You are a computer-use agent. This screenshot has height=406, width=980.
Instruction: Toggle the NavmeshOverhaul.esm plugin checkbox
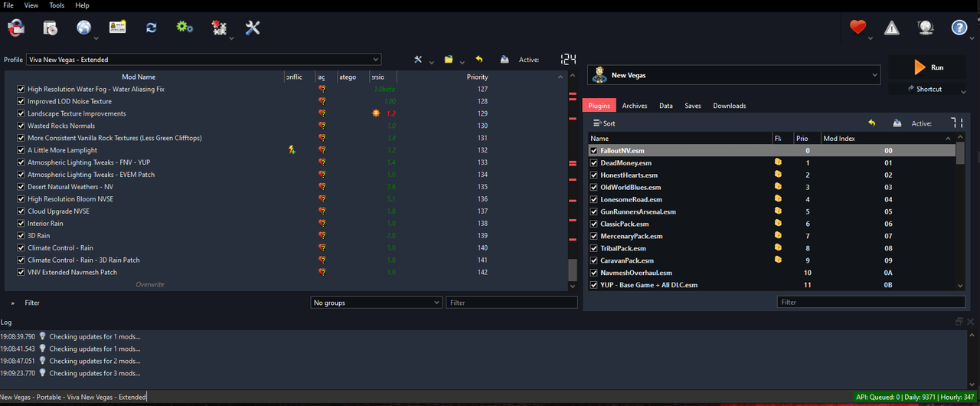pyautogui.click(x=594, y=273)
